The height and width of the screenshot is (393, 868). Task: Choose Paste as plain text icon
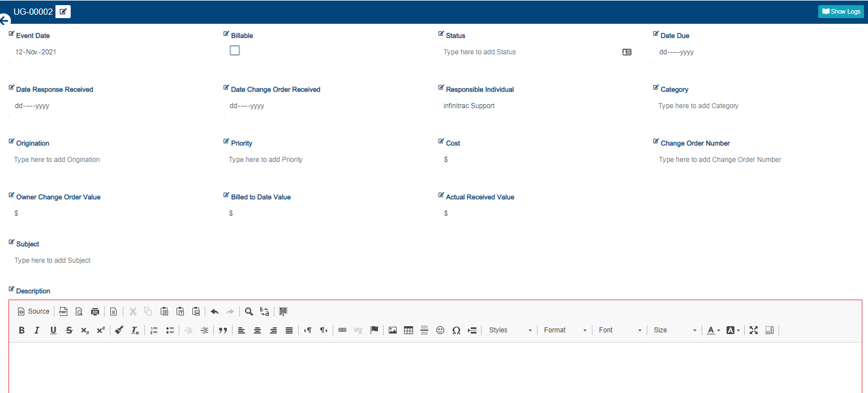[180, 311]
